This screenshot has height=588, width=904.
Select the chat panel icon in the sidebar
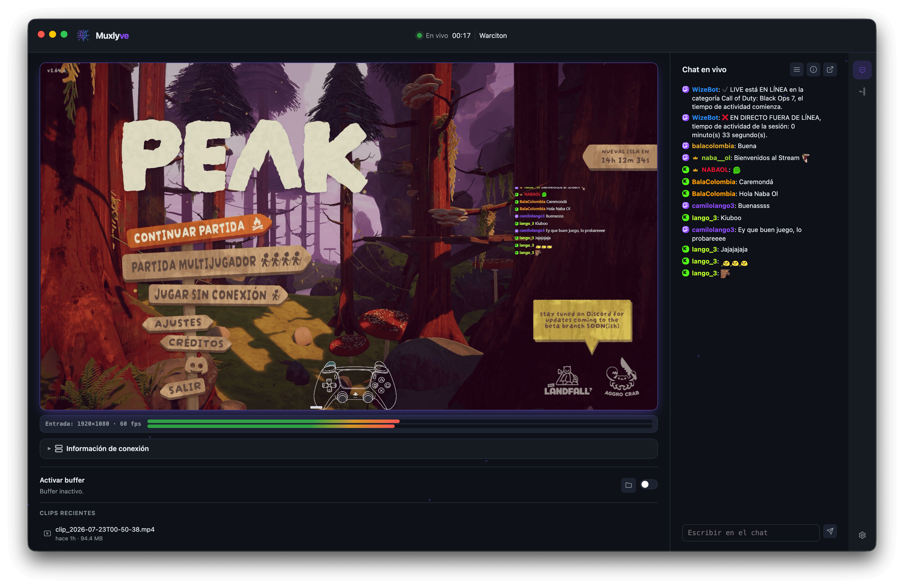tap(862, 70)
